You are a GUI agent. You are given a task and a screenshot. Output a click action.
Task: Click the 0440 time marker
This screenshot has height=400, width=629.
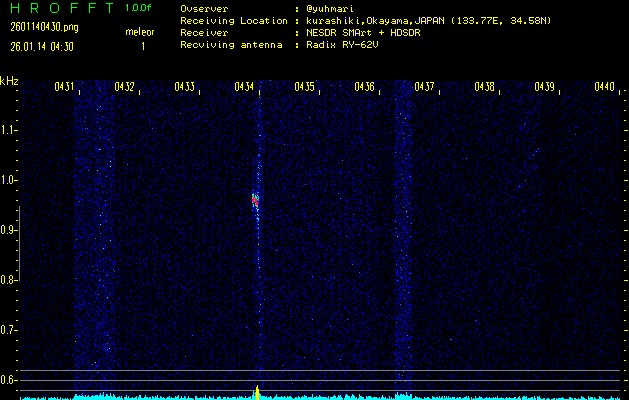click(x=605, y=87)
